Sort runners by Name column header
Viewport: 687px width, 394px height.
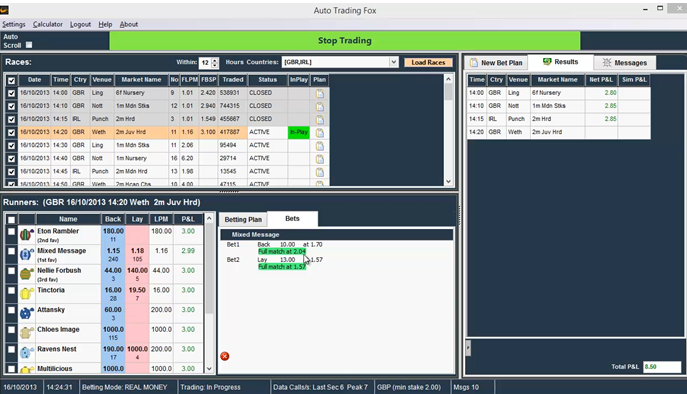[68, 219]
